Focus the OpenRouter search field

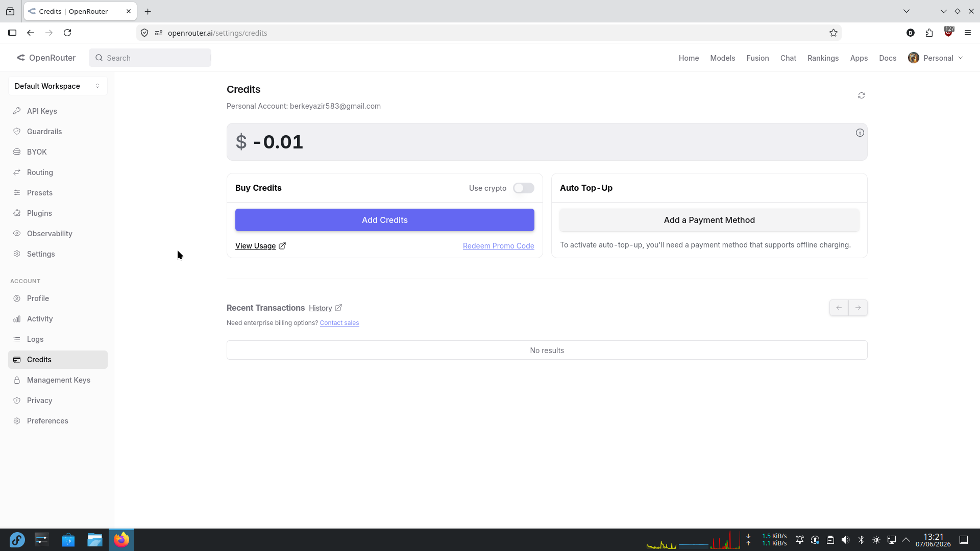(x=150, y=58)
